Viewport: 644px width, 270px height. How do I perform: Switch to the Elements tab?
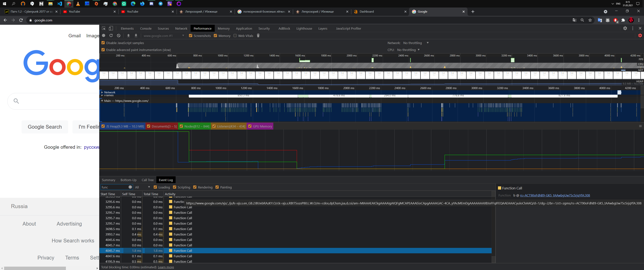point(127,28)
